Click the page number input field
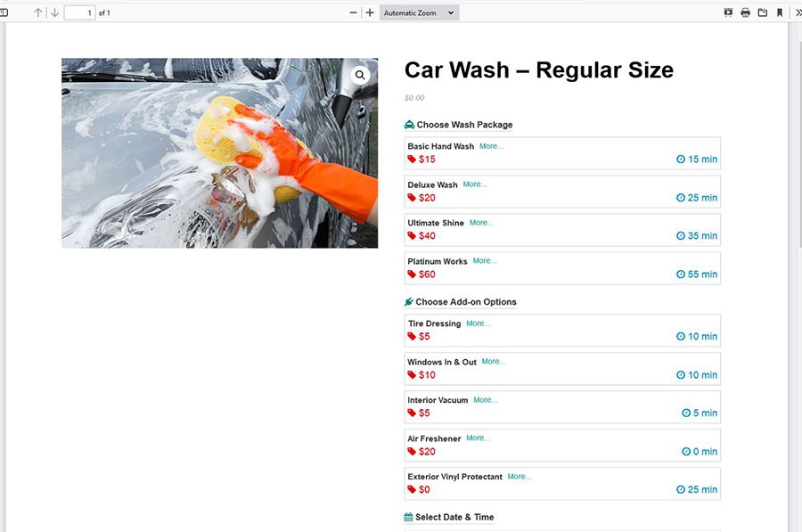The width and height of the screenshot is (802, 532). (79, 12)
